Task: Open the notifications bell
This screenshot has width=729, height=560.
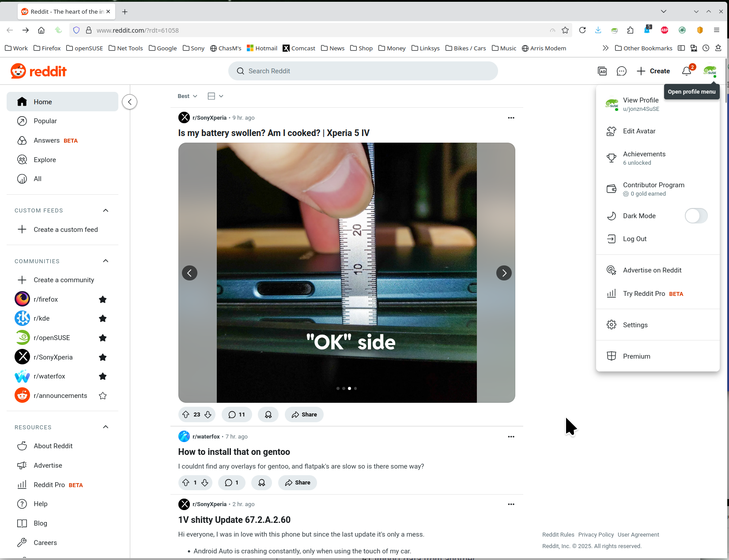Action: (687, 71)
